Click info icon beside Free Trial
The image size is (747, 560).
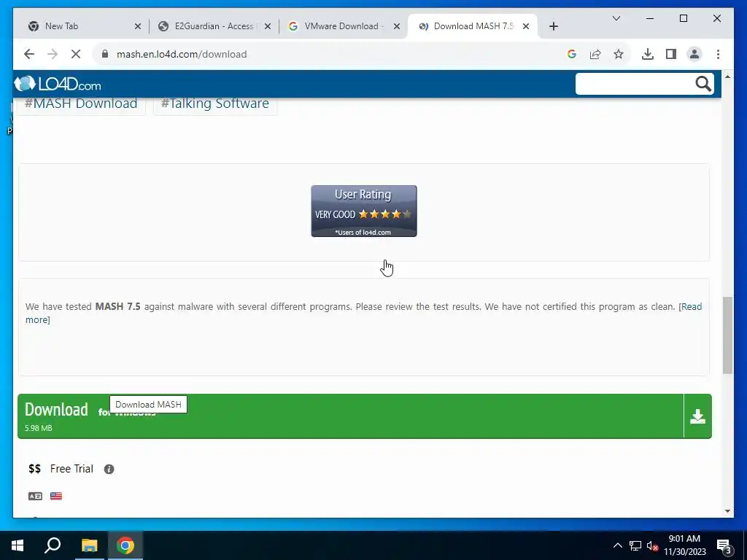point(109,469)
